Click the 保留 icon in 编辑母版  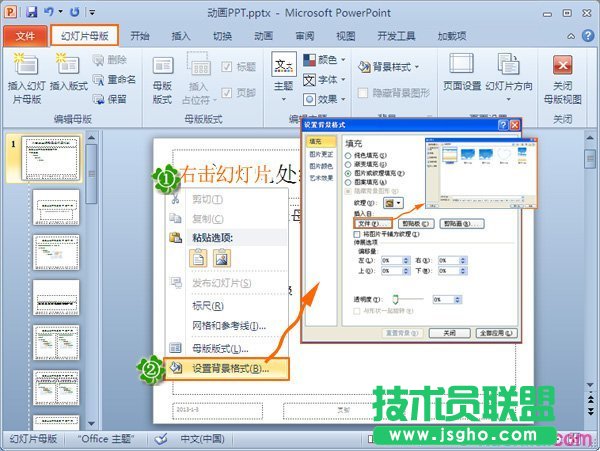click(98, 99)
